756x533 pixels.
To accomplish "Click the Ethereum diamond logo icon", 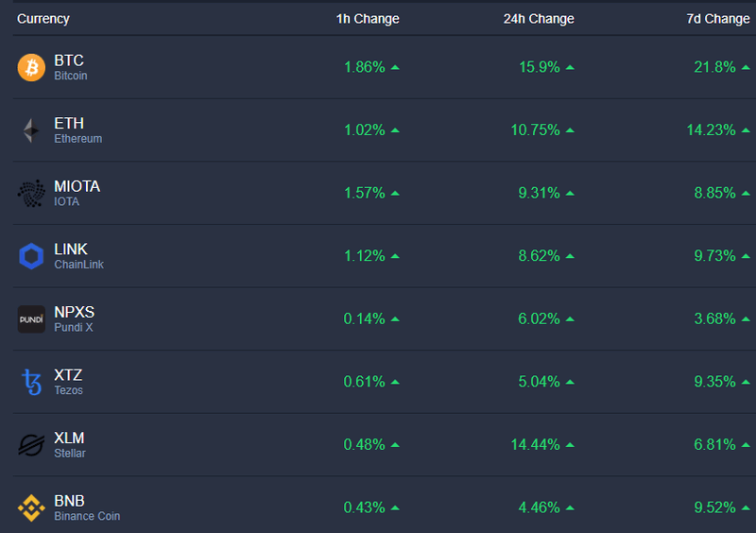I will (x=31, y=130).
